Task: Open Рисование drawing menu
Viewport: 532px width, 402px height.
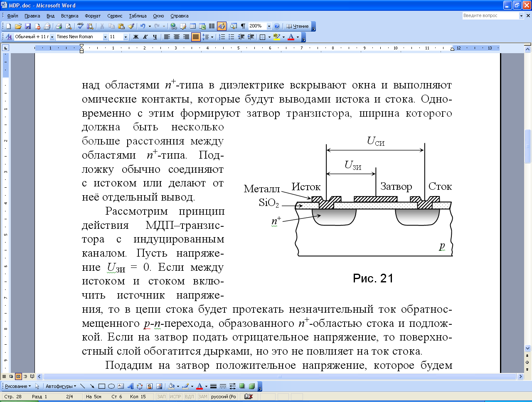Action: 18,386
